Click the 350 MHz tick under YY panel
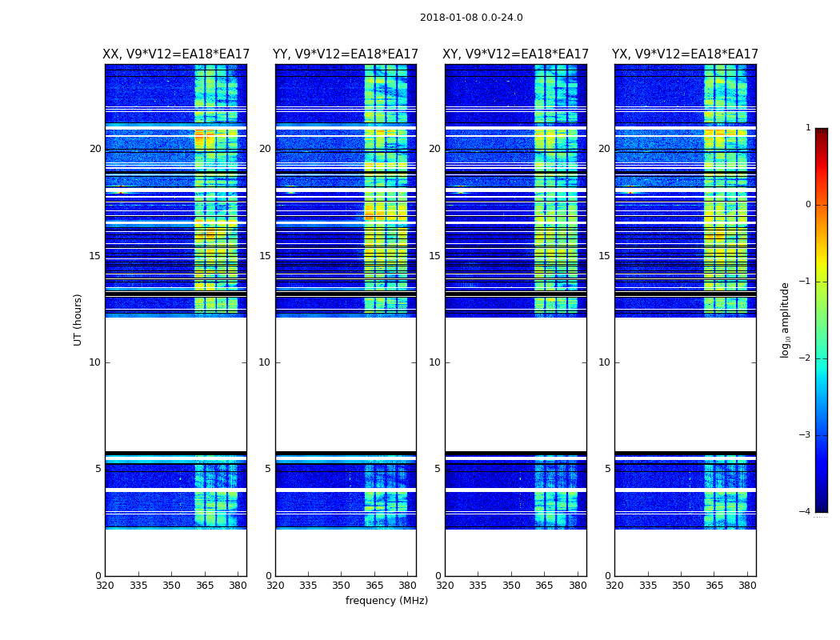The height and width of the screenshot is (640, 840). click(342, 586)
